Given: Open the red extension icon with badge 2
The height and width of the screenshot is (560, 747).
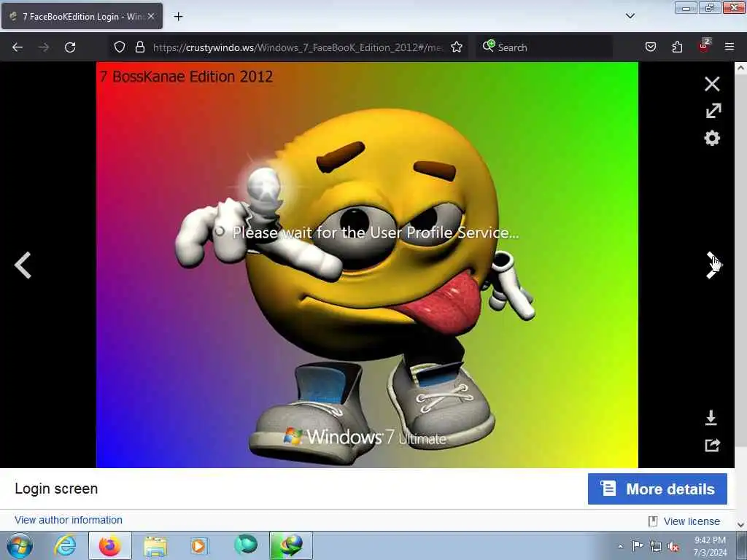Looking at the screenshot, I should tap(704, 46).
